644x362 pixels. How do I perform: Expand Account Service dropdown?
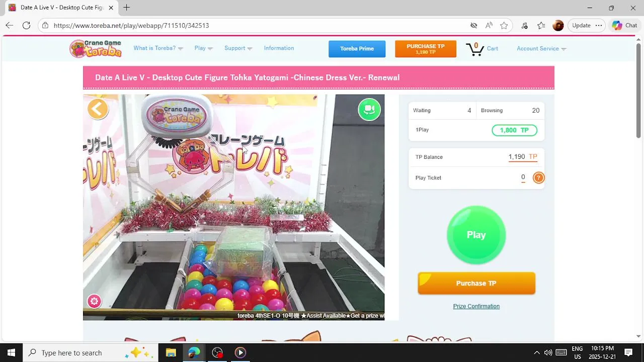(x=541, y=49)
